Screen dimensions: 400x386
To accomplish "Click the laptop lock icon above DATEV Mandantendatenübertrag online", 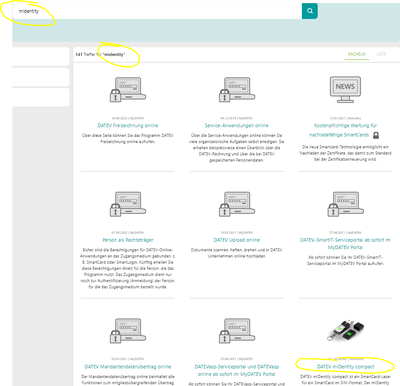I will (128, 331).
